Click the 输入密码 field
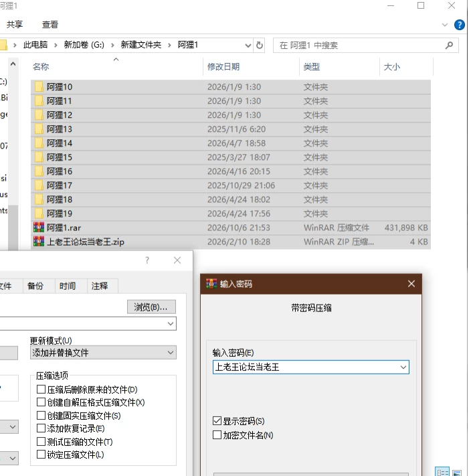Screen dimensions: 469x476 tap(311, 367)
